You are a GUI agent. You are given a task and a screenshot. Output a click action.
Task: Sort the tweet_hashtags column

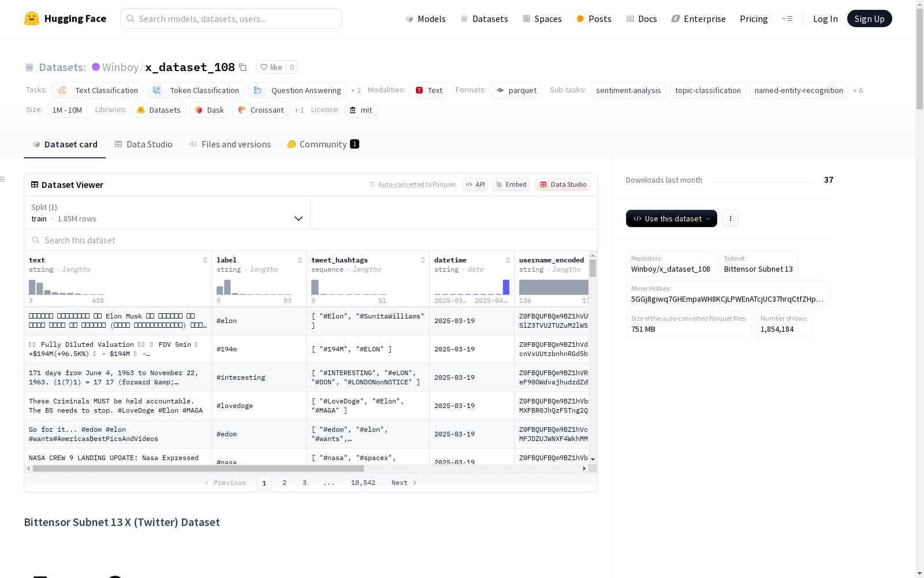pos(423,260)
